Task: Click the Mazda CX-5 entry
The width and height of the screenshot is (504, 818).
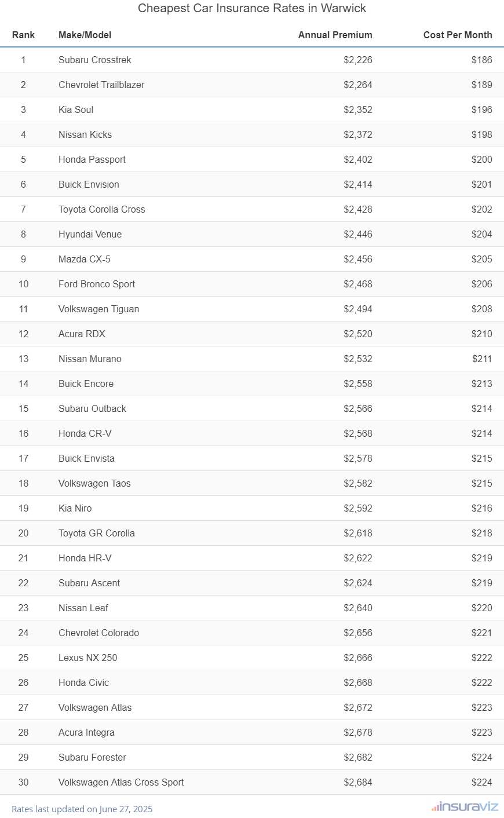Action: point(85,259)
